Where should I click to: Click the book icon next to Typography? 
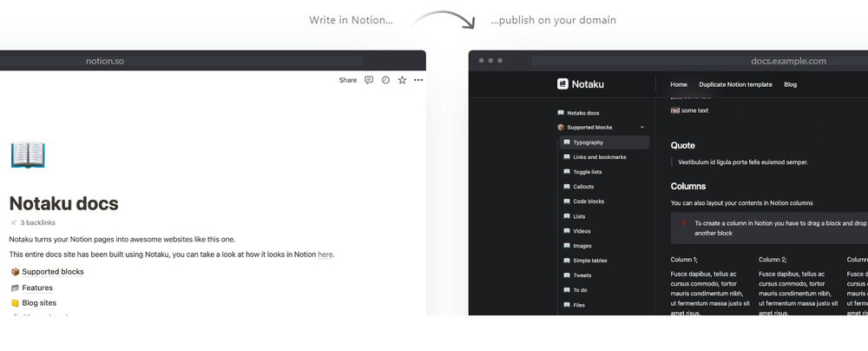566,142
